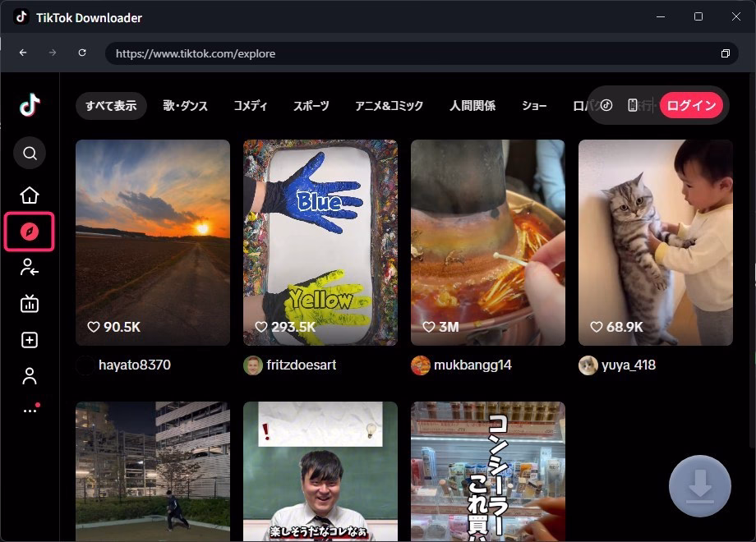Screen dimensions: 756x542
Task: Click the TikTok logo in sidebar
Action: pyautogui.click(x=30, y=105)
